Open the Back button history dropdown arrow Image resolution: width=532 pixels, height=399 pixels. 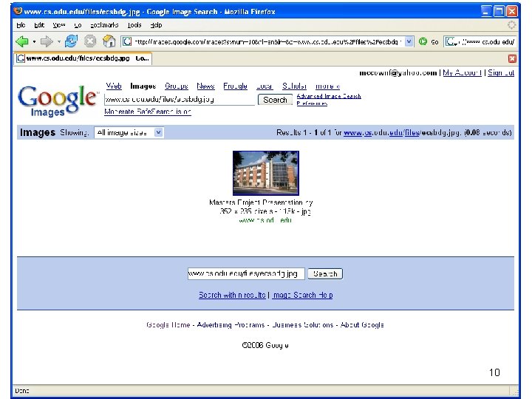point(34,41)
